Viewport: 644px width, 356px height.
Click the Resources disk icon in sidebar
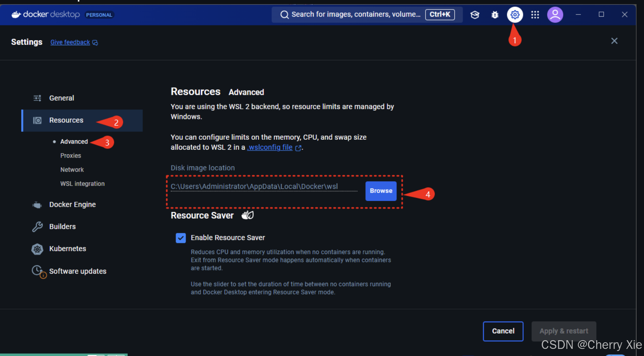(x=37, y=120)
